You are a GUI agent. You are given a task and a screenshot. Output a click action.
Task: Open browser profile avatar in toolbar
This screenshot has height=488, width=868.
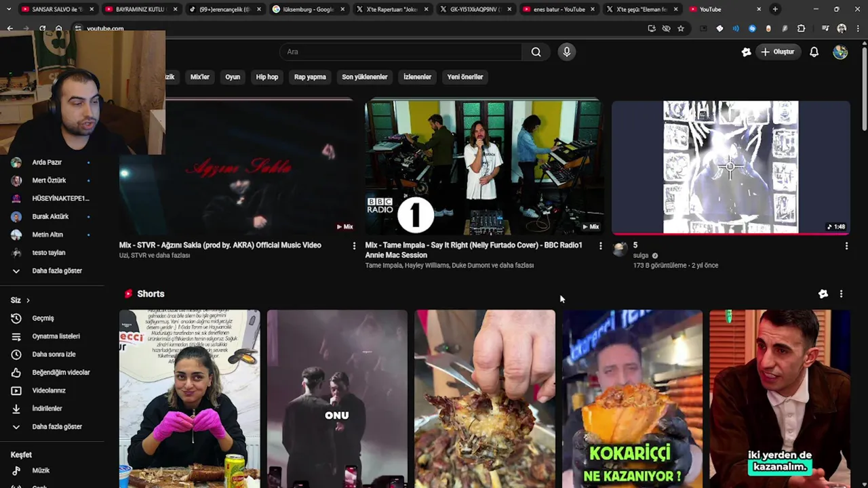(842, 28)
